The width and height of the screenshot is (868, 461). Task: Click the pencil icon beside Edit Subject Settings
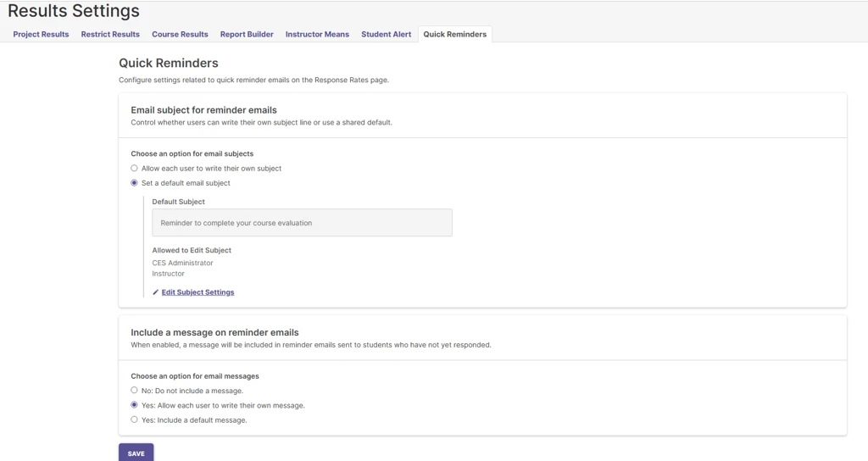coord(156,292)
